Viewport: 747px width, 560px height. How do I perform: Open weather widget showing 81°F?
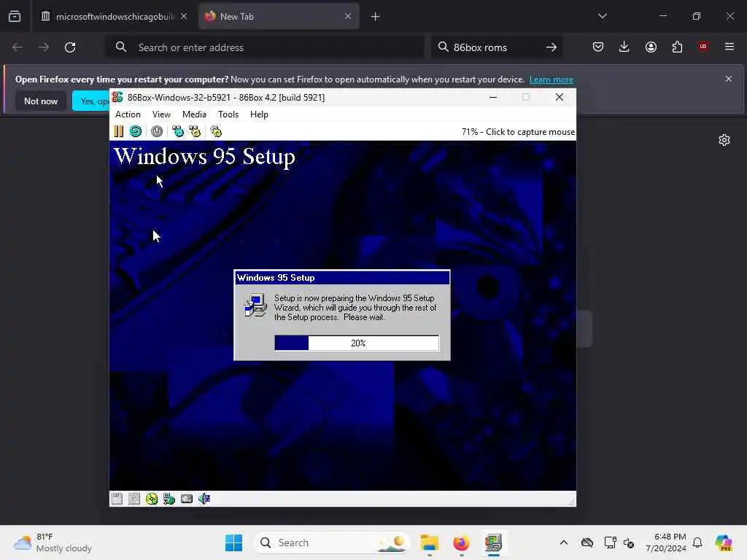[53, 542]
